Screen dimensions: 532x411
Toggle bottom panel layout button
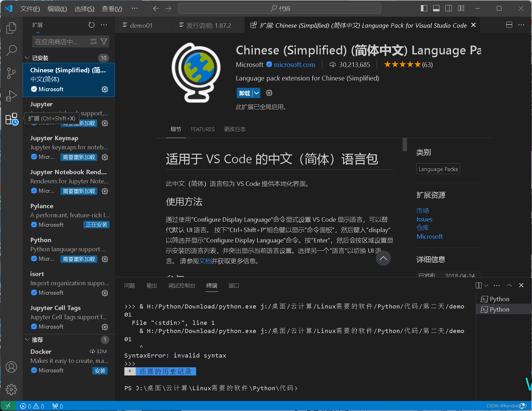(x=436, y=8)
